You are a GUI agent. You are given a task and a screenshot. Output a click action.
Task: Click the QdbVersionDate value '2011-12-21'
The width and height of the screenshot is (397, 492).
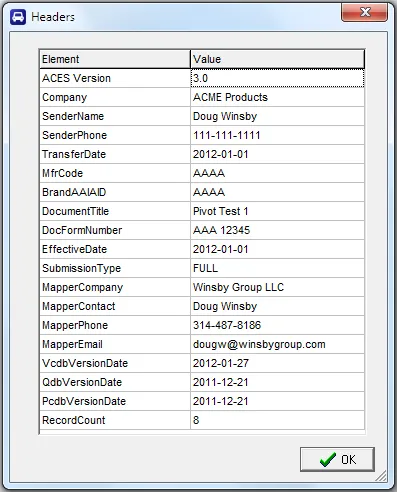point(277,382)
